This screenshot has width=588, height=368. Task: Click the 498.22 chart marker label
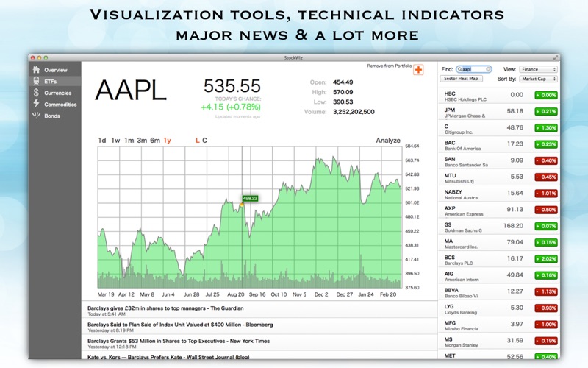point(250,198)
